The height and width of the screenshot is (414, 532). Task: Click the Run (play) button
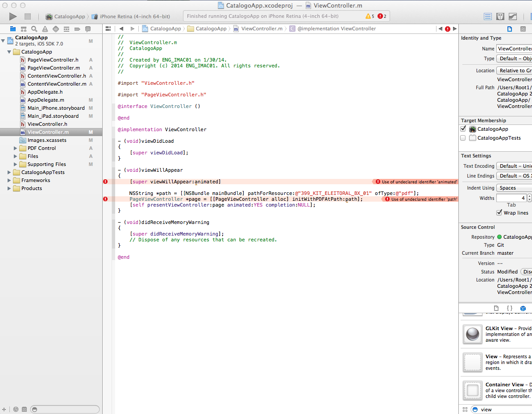(x=12, y=17)
